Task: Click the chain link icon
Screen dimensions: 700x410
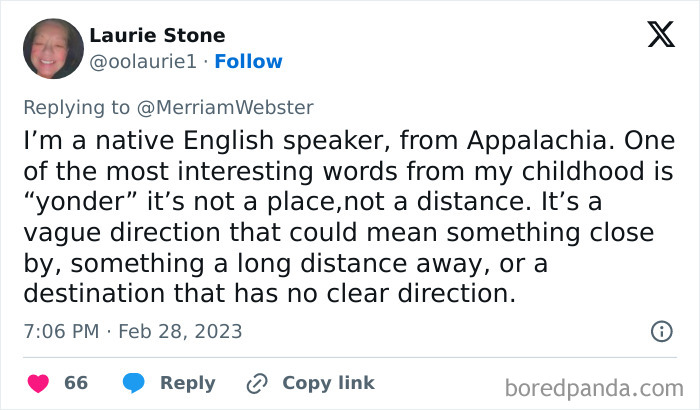Action: pyautogui.click(x=258, y=383)
